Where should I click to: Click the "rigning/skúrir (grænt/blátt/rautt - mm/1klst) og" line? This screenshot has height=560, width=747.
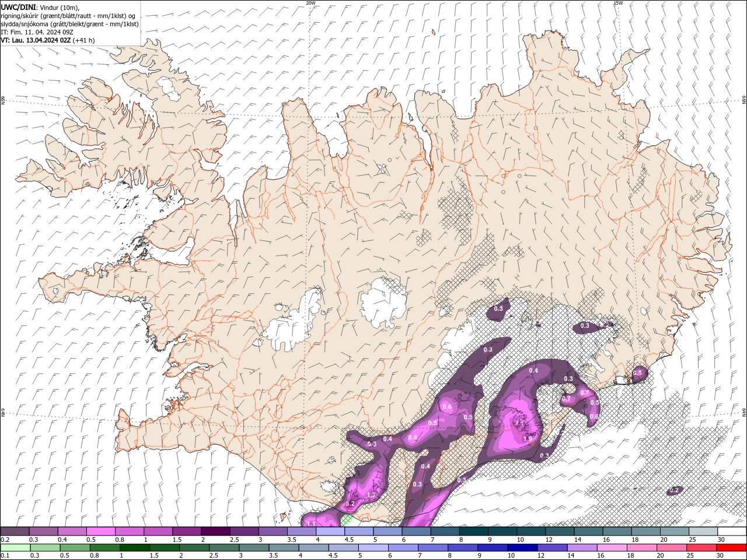(x=68, y=16)
